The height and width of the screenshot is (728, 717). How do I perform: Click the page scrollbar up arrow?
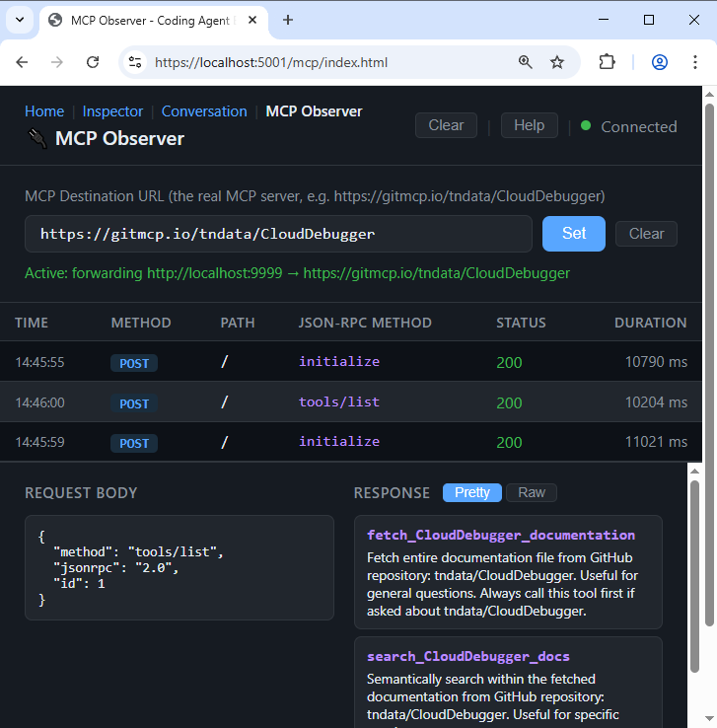tap(709, 95)
